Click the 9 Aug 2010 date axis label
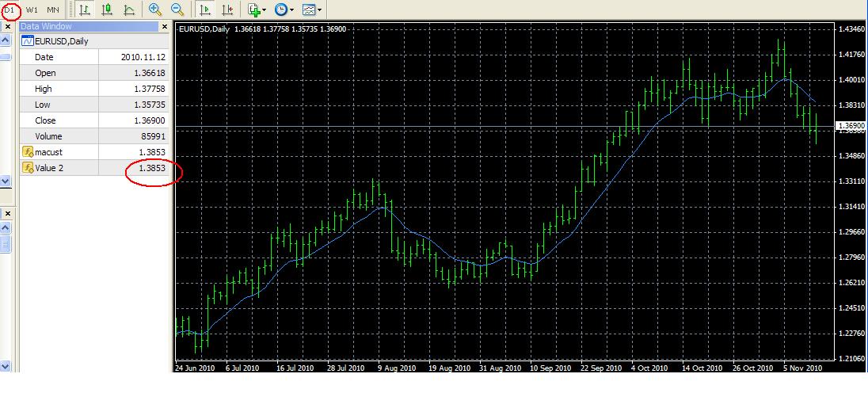 click(x=397, y=368)
